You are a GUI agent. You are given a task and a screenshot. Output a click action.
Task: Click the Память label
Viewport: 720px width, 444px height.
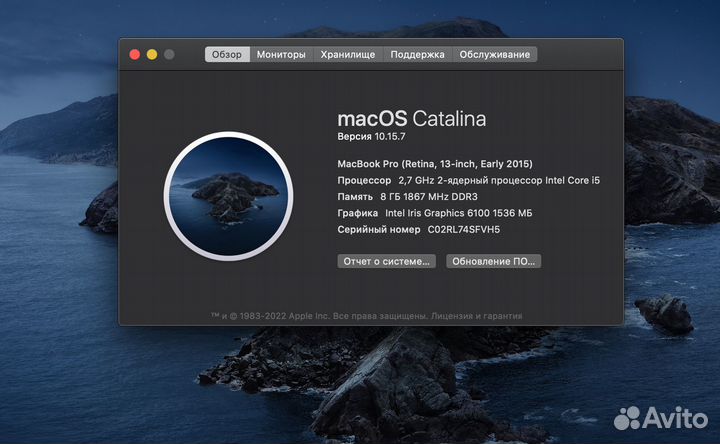pos(355,197)
